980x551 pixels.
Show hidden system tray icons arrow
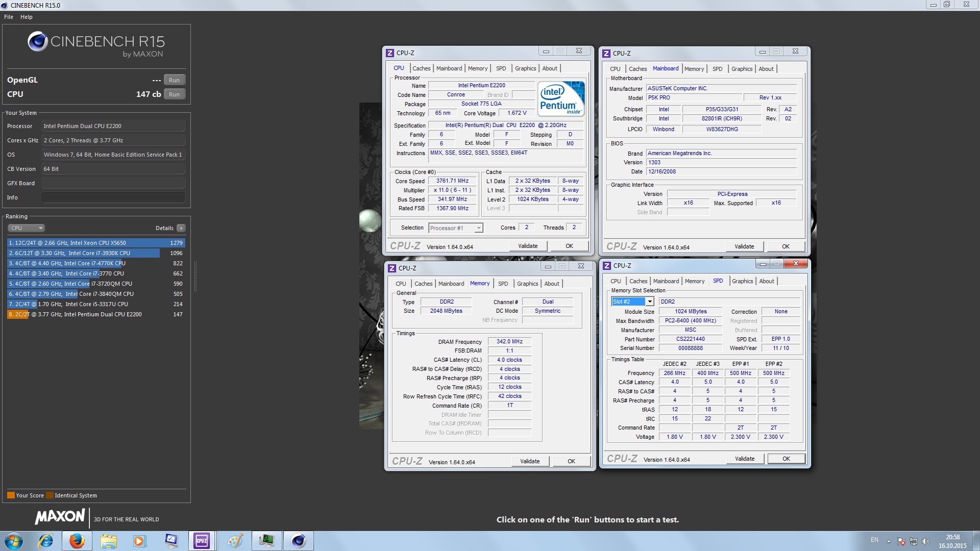tap(889, 541)
